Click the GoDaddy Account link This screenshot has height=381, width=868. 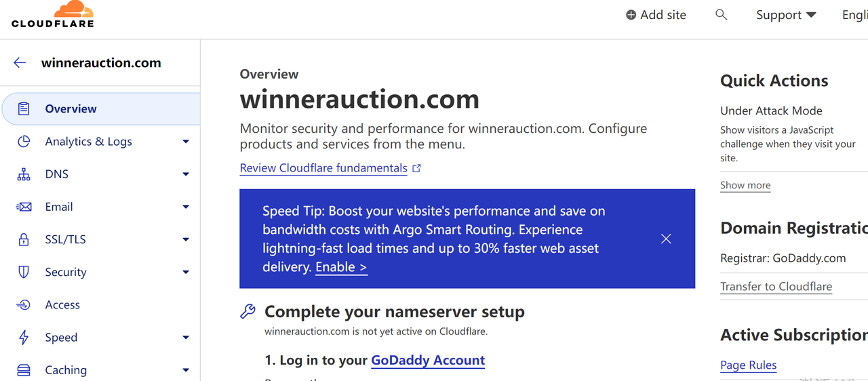pos(428,360)
